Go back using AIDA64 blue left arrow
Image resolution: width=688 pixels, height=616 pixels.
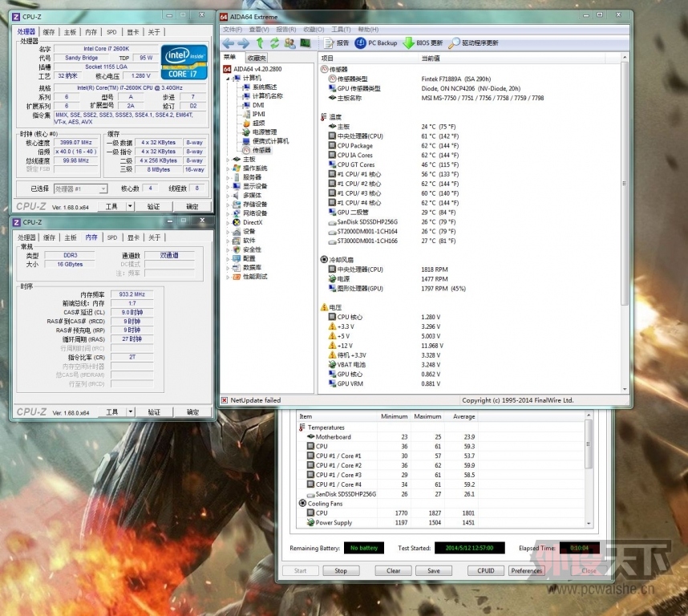pyautogui.click(x=229, y=43)
